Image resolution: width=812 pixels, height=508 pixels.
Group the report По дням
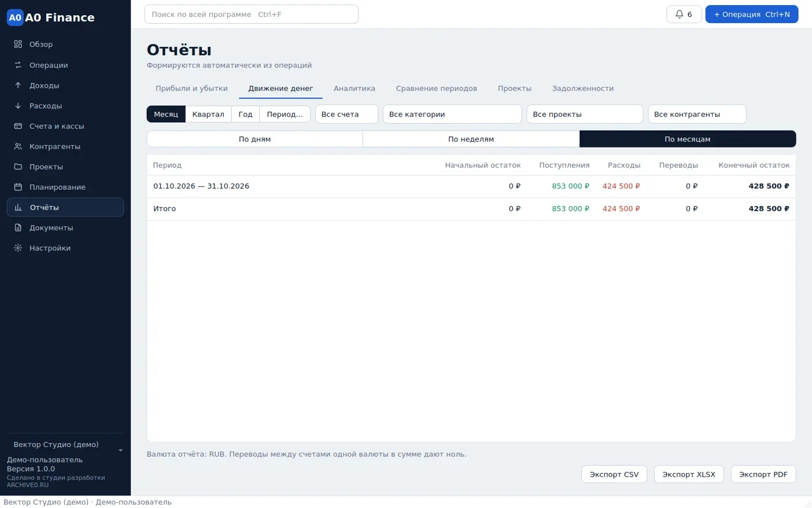point(255,139)
